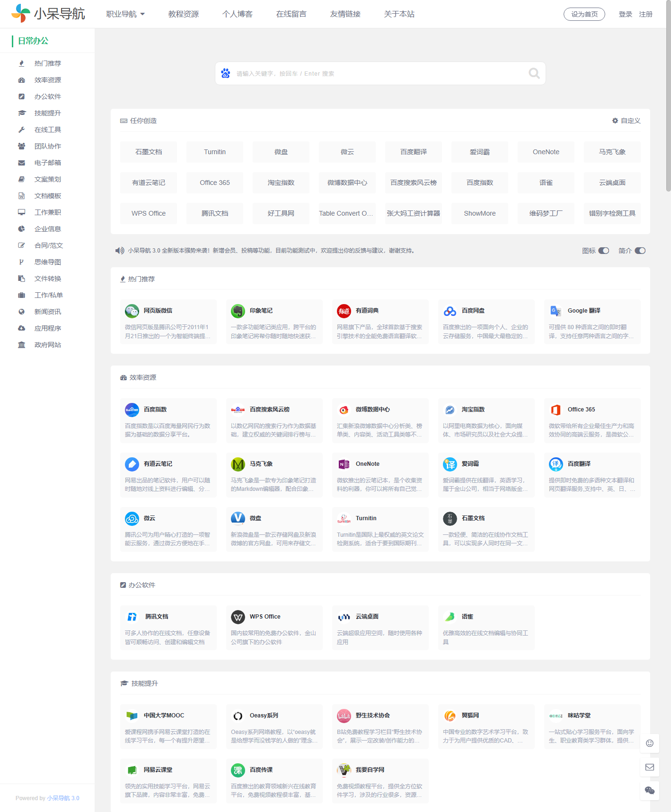Click the Evernote elephant icon
Screen dimensions: 671x812
[x=238, y=311]
